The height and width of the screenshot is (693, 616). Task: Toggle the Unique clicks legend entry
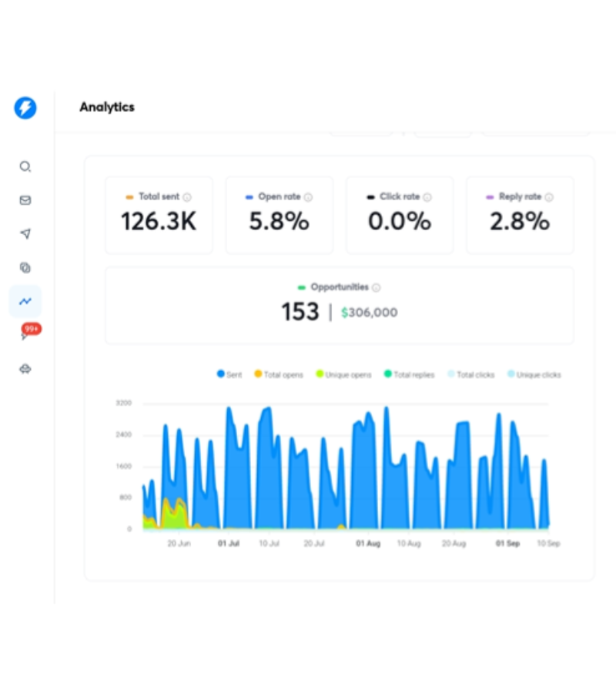[534, 375]
